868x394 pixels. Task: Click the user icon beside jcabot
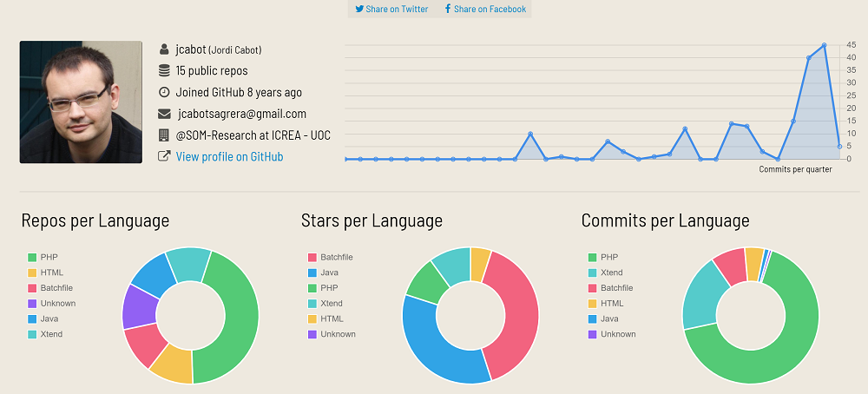[164, 49]
